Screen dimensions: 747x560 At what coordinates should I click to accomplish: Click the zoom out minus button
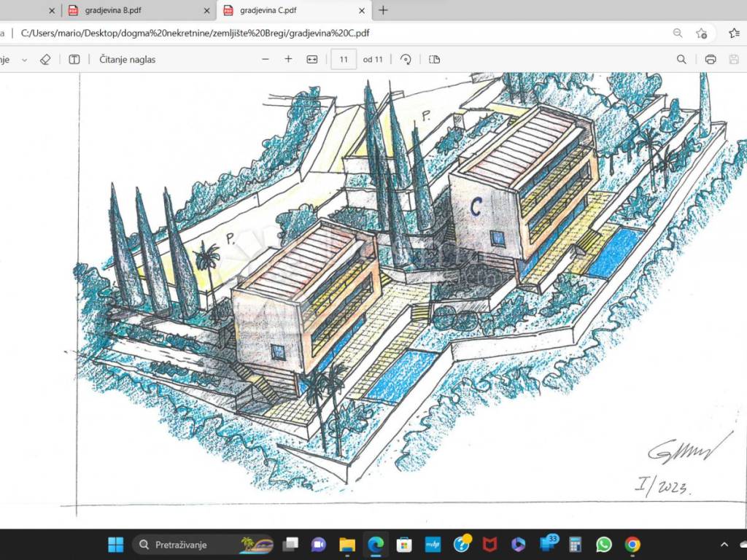[x=266, y=60]
